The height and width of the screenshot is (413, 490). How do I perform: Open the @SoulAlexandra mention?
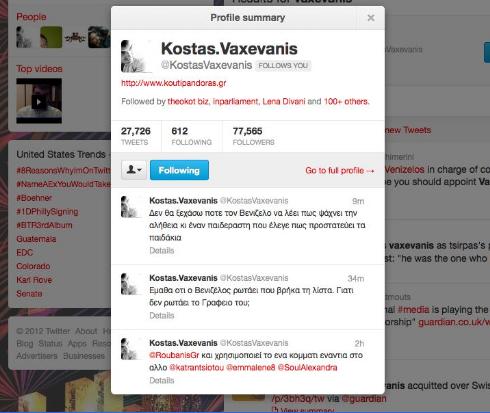pos(307,367)
